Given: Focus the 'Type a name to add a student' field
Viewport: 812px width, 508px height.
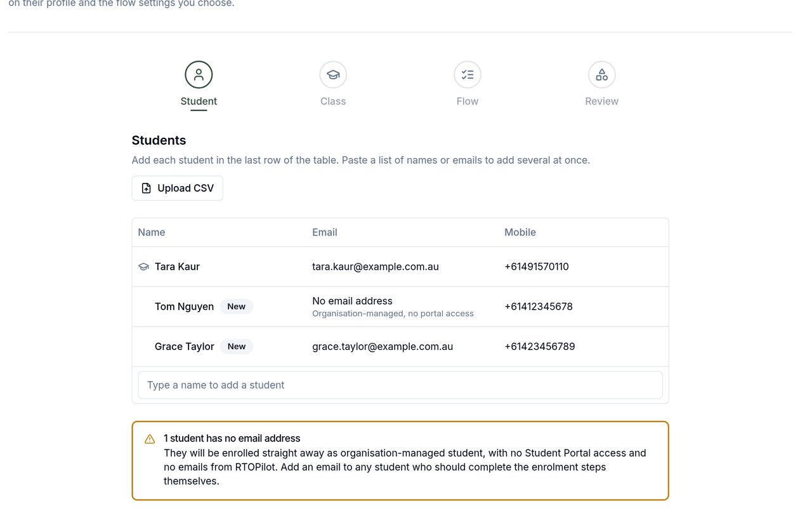Looking at the screenshot, I should point(400,385).
